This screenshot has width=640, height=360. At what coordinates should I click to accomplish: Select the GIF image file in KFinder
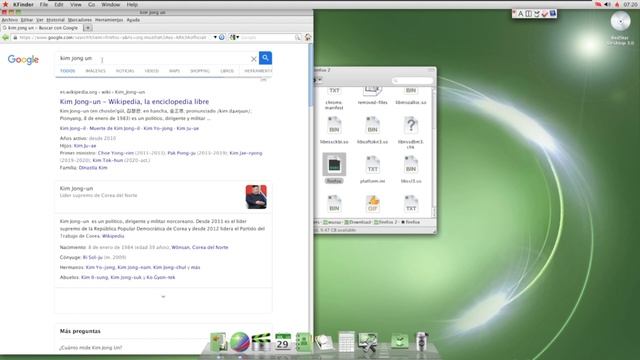tap(373, 203)
